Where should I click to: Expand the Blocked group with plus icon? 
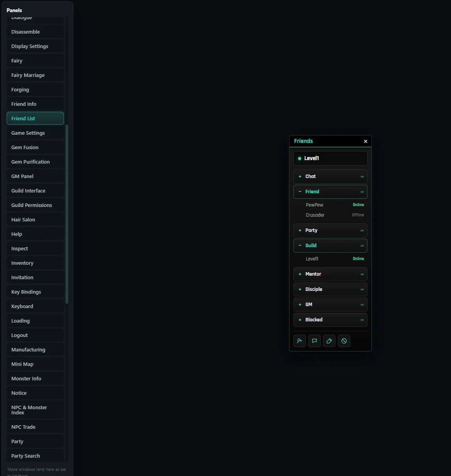coord(300,320)
